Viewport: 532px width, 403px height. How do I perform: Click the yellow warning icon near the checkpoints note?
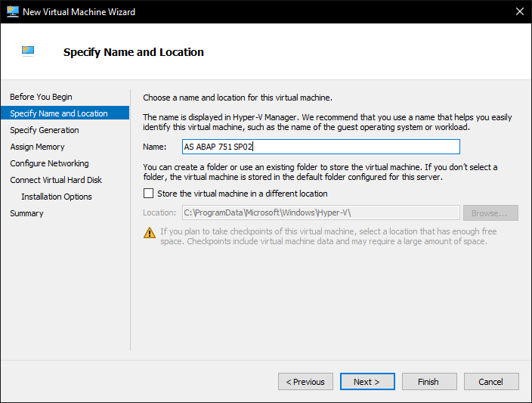(150, 232)
